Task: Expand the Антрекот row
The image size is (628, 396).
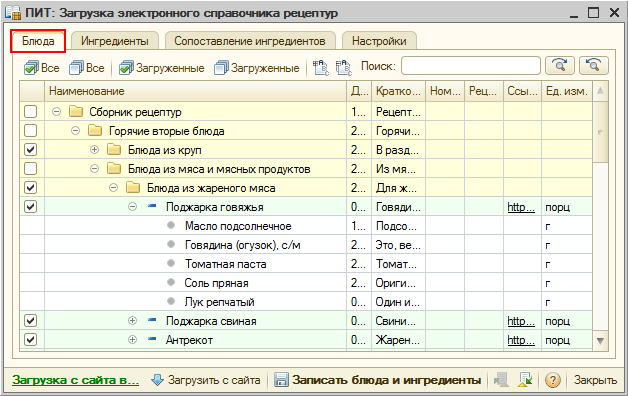Action: click(133, 340)
